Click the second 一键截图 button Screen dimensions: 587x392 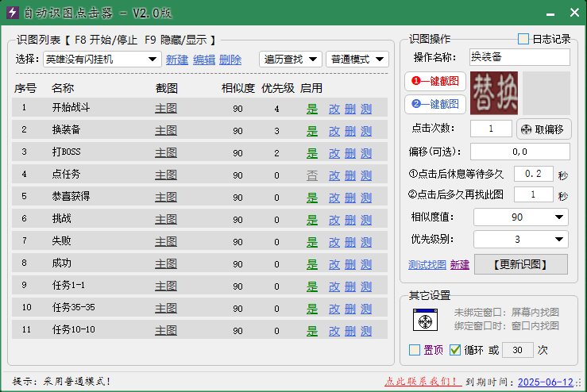(x=435, y=104)
